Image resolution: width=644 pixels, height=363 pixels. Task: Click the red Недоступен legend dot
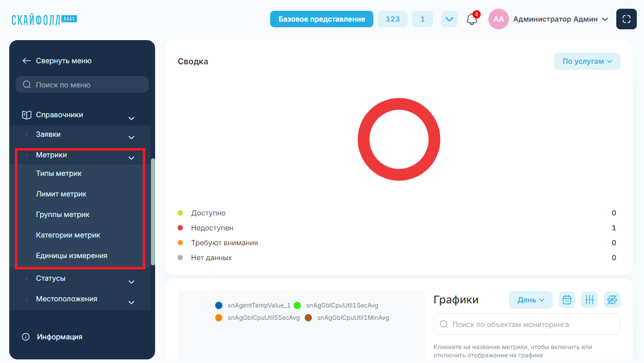pyautogui.click(x=180, y=228)
